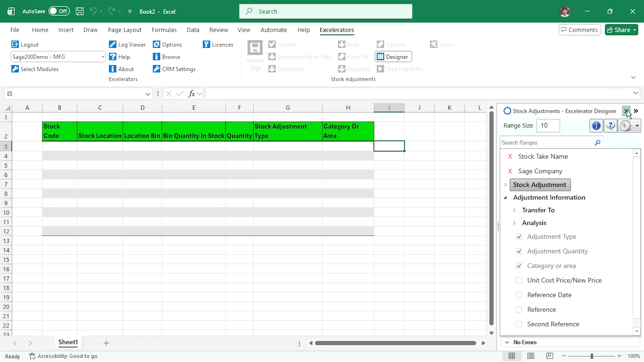644x362 pixels.
Task: Collapse the Adjustment Information section
Action: pos(506,198)
